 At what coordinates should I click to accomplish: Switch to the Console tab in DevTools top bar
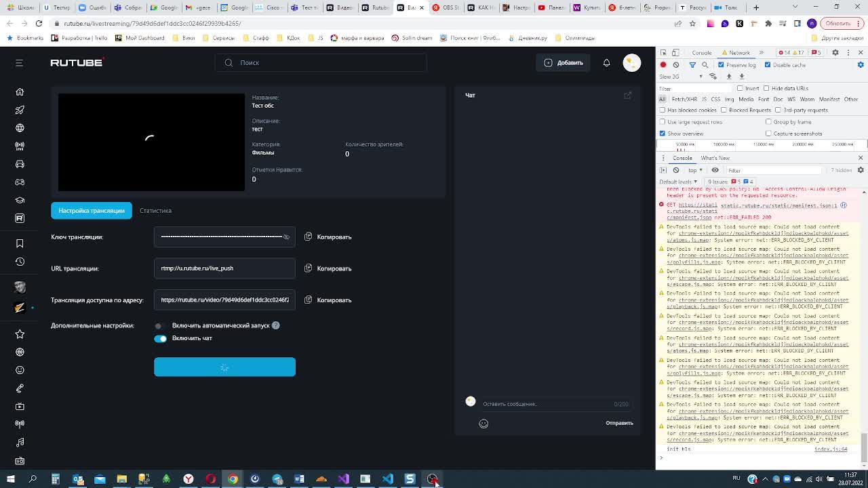coord(702,52)
